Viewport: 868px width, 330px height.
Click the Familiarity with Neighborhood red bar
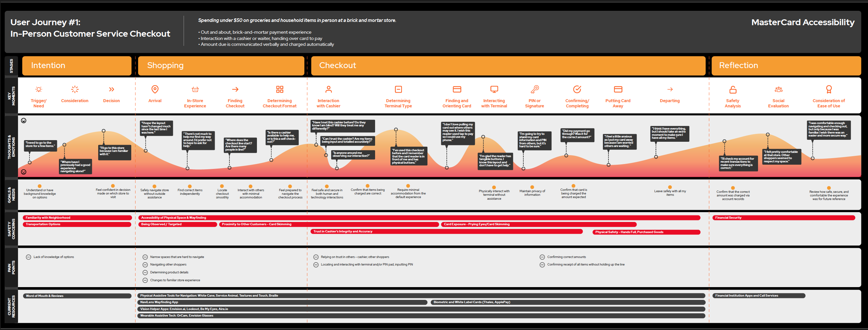(x=77, y=218)
